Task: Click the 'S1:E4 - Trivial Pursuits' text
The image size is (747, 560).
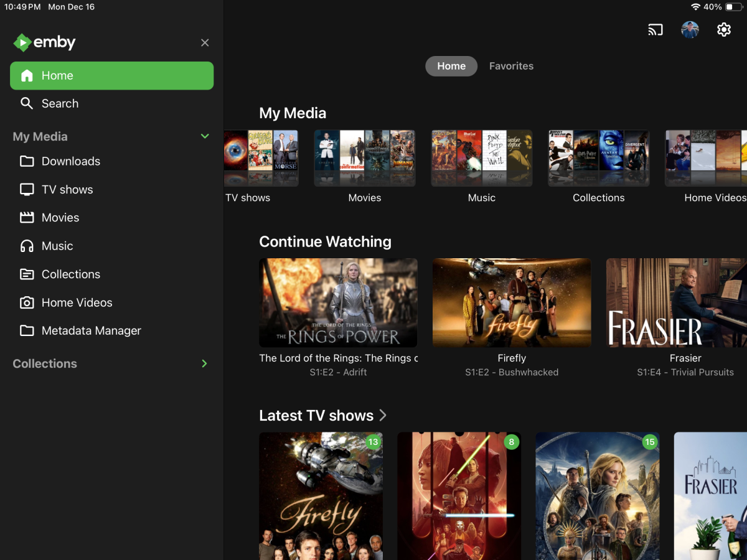Action: tap(685, 372)
